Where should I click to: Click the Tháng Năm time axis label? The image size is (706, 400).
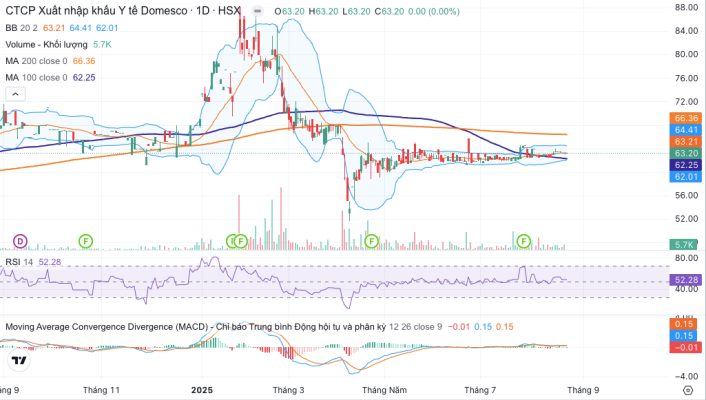385,390
